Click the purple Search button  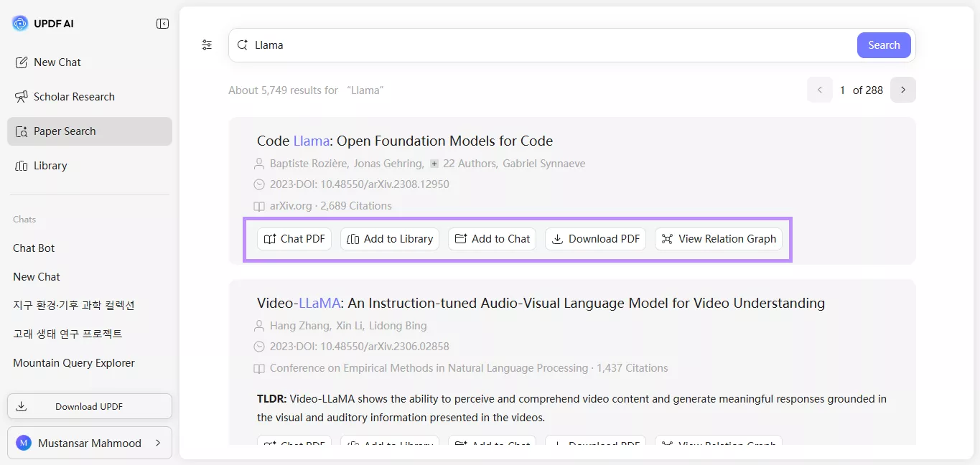coord(884,45)
